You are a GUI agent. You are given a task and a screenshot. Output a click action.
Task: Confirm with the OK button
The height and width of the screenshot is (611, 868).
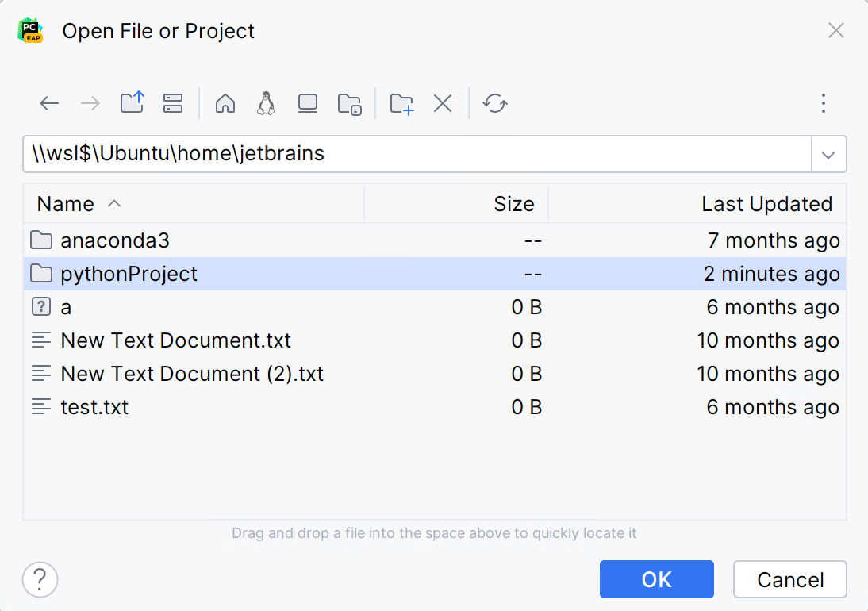pyautogui.click(x=656, y=579)
